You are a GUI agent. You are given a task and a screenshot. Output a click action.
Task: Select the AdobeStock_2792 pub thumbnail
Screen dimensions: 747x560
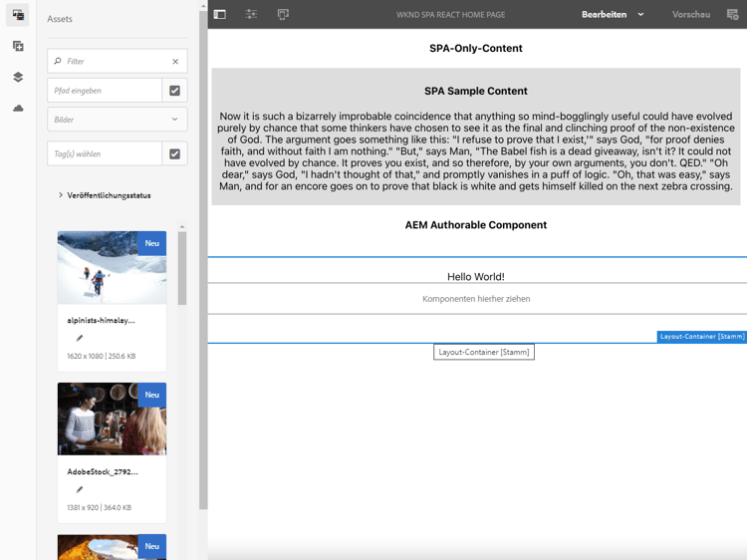(x=112, y=419)
